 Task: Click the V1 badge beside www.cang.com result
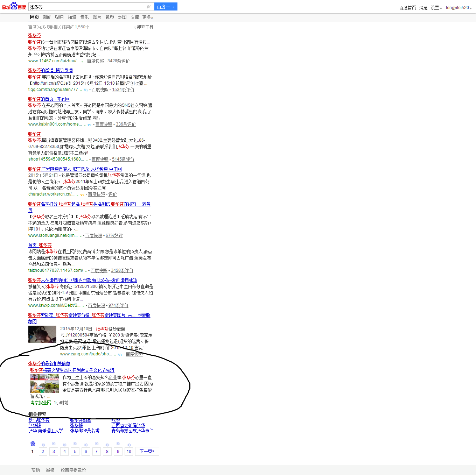pyautogui.click(x=120, y=355)
